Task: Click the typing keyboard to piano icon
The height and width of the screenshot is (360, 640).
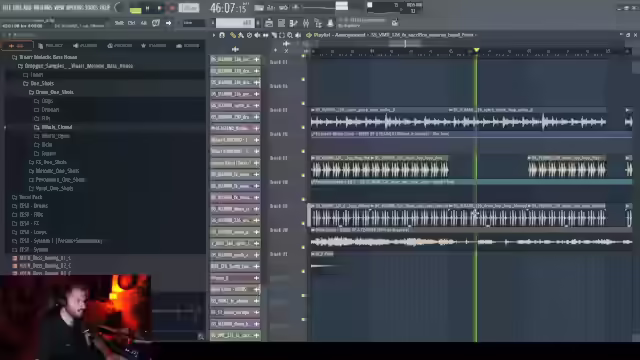Action: pos(156,23)
